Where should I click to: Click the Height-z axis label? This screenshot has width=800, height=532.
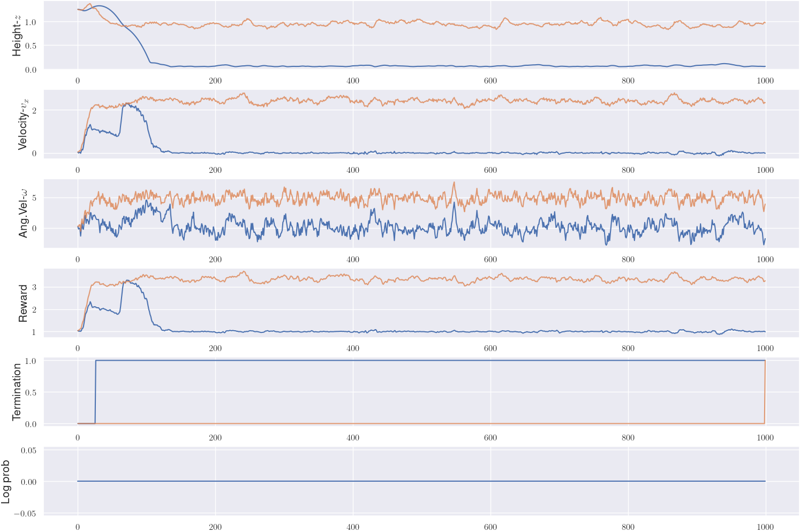click(17, 35)
